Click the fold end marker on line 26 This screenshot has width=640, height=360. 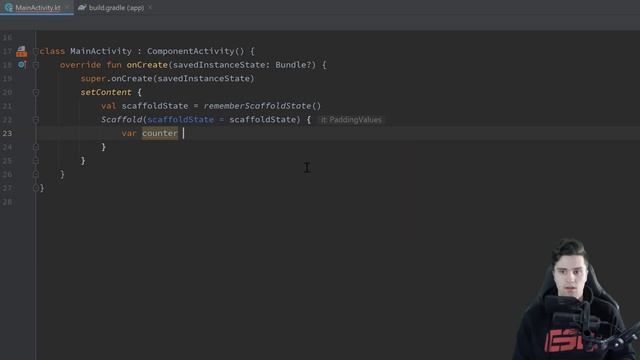(x=36, y=174)
